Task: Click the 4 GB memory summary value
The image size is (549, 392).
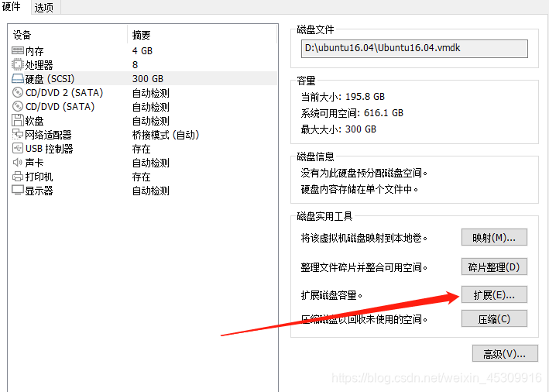Action: pos(142,51)
